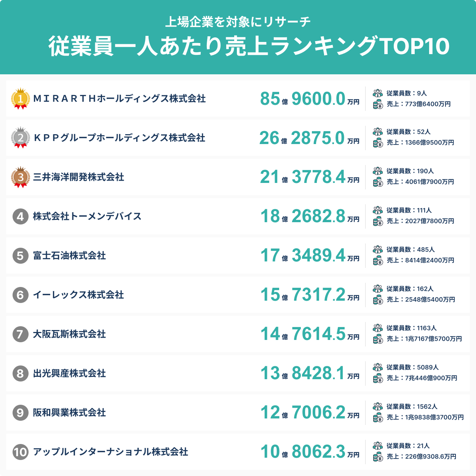The image size is (476, 476).
Task: Click the silver second-place medal icon
Action: click(x=21, y=138)
